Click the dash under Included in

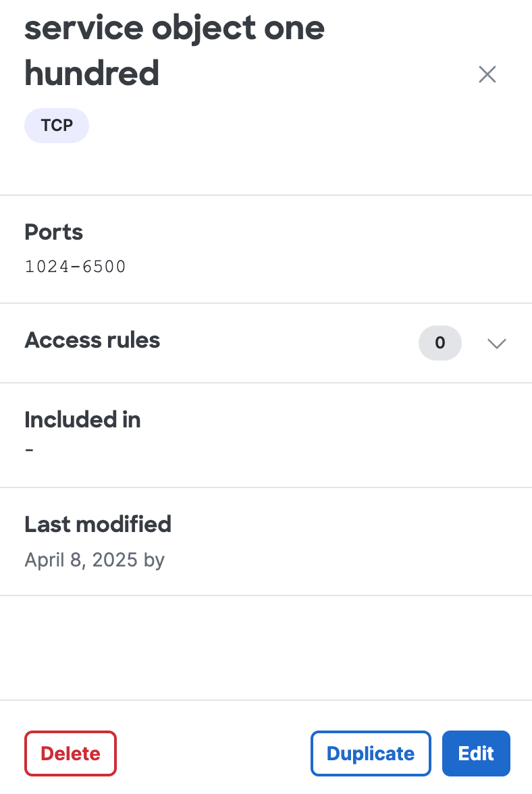(x=29, y=449)
